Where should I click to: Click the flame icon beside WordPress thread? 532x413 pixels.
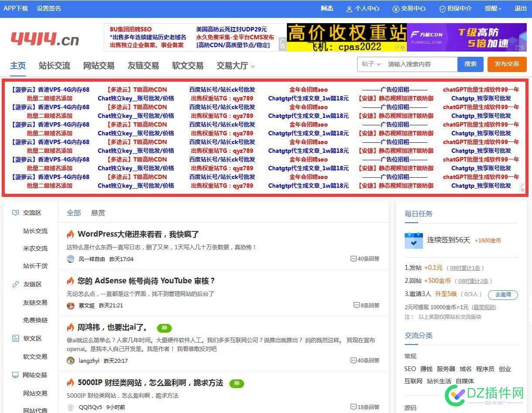pyautogui.click(x=71, y=234)
